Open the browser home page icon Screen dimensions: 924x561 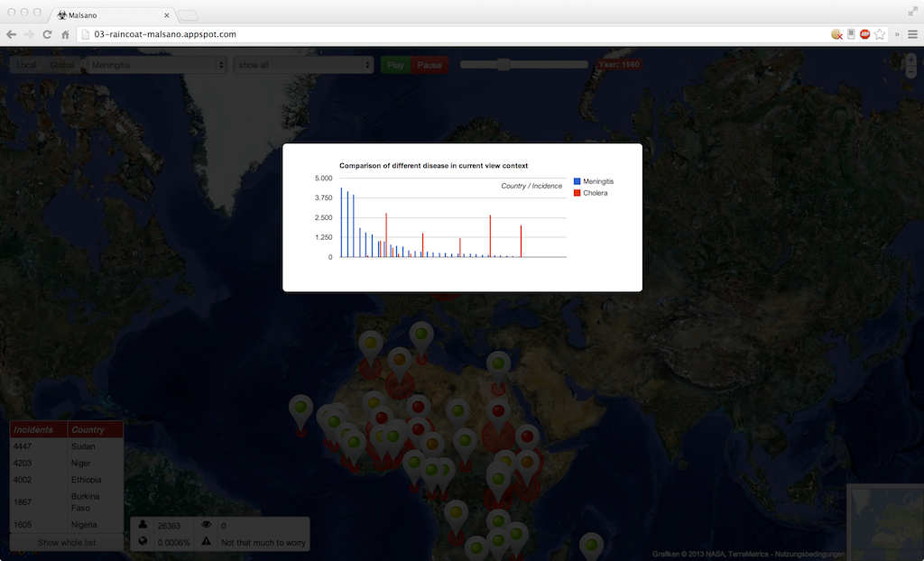click(x=65, y=34)
